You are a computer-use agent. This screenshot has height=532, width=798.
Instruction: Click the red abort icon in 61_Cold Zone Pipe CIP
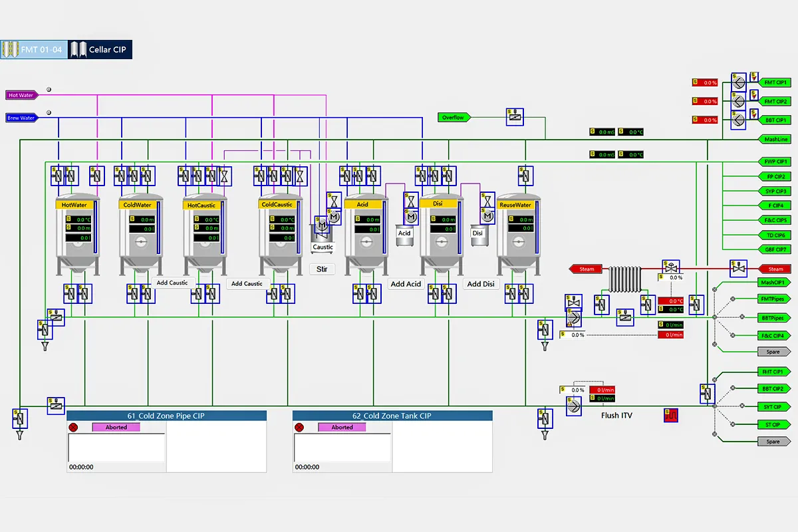(x=73, y=427)
